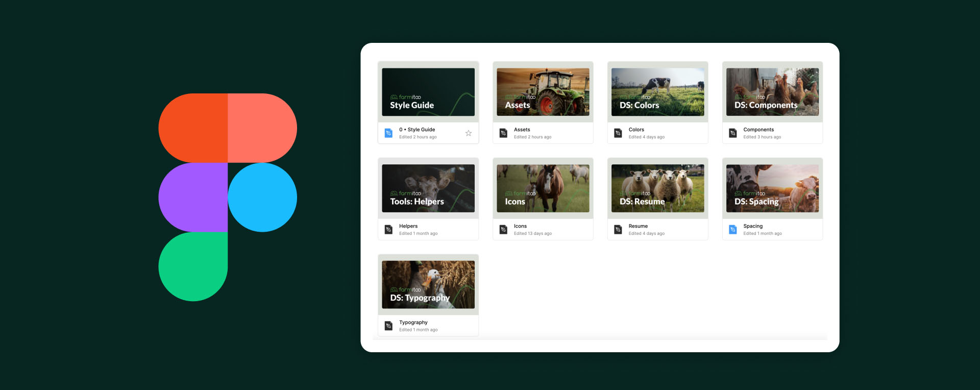This screenshot has width=980, height=390.
Task: Click 'Edited 3 hours ago' under Components
Action: click(x=762, y=137)
